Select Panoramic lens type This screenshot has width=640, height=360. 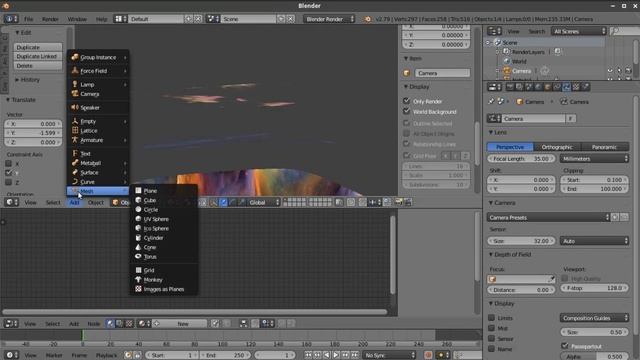pyautogui.click(x=604, y=147)
